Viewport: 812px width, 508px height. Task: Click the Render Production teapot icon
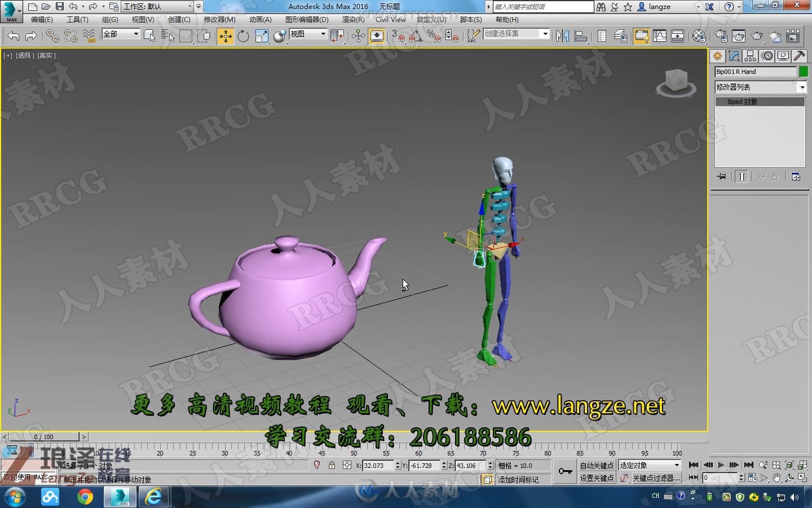[757, 36]
